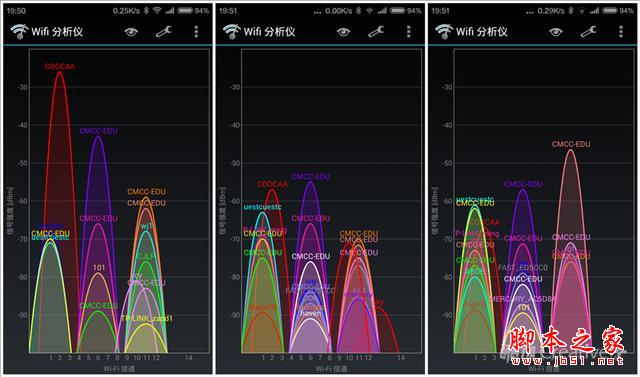Select purple CMCC-EDU label near -40 in left graph
The width and height of the screenshot is (640, 377).
coord(98,131)
